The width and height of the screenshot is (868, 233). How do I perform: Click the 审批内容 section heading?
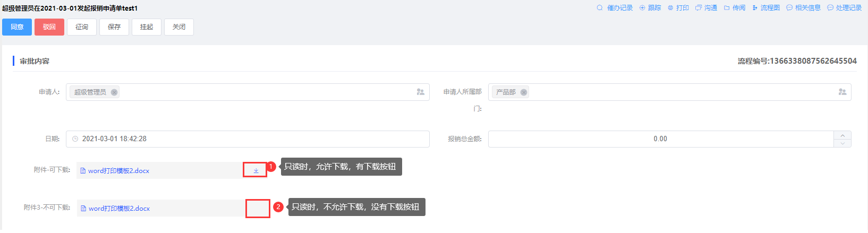35,61
